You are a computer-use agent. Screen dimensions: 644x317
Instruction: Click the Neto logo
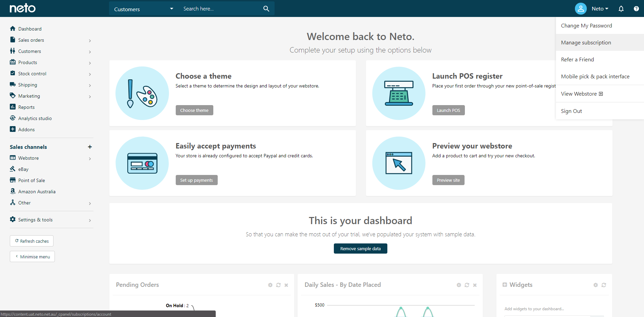(x=22, y=8)
